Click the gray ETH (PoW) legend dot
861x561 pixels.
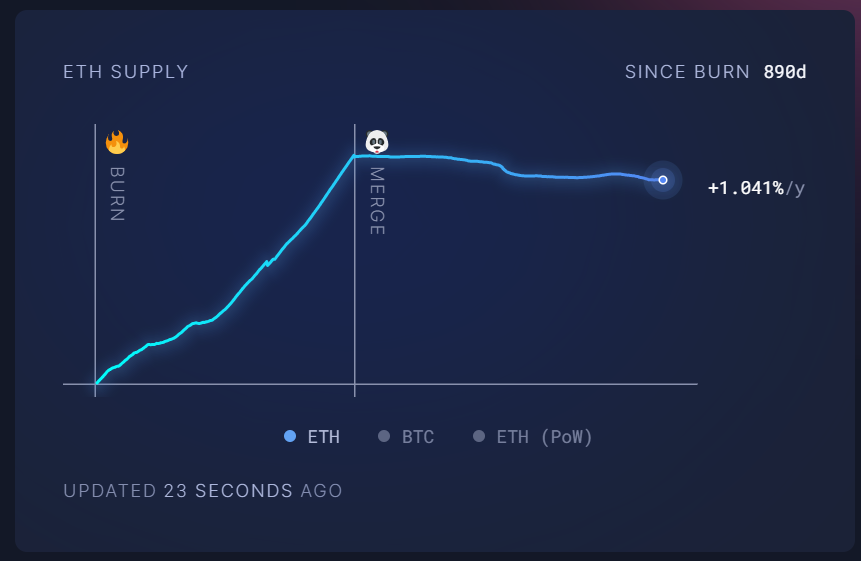coord(478,436)
